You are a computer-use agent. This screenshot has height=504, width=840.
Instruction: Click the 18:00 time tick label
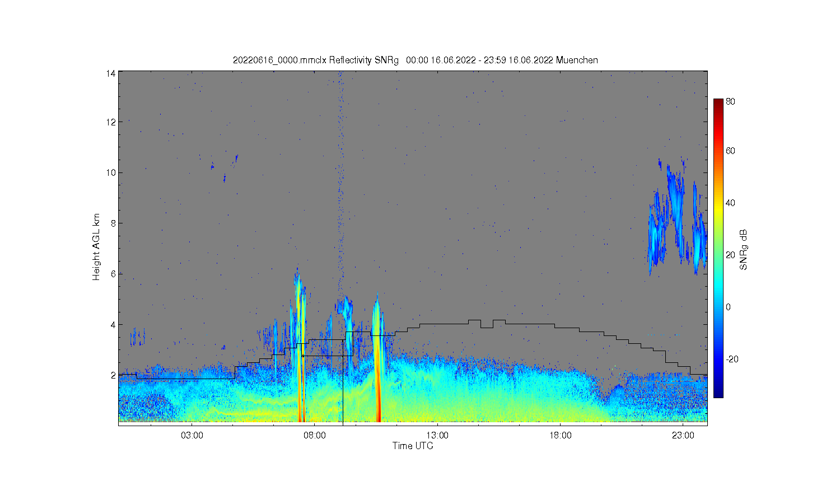[560, 436]
